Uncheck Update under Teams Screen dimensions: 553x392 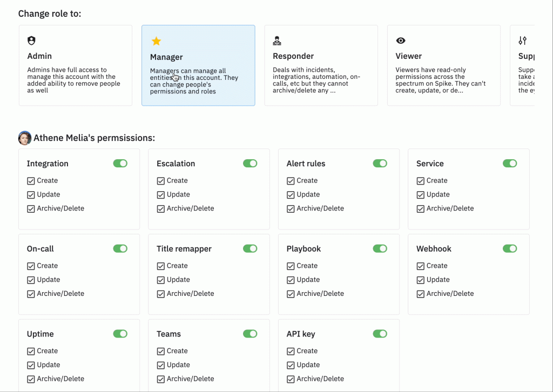point(161,365)
